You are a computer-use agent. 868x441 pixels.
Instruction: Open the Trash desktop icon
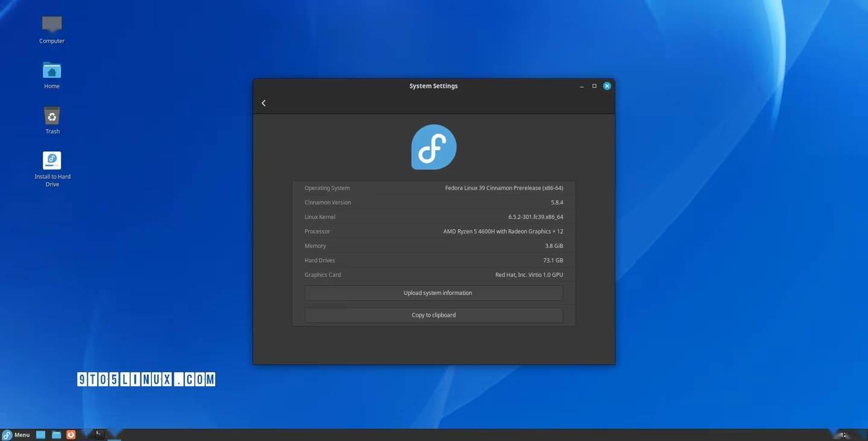(52, 120)
